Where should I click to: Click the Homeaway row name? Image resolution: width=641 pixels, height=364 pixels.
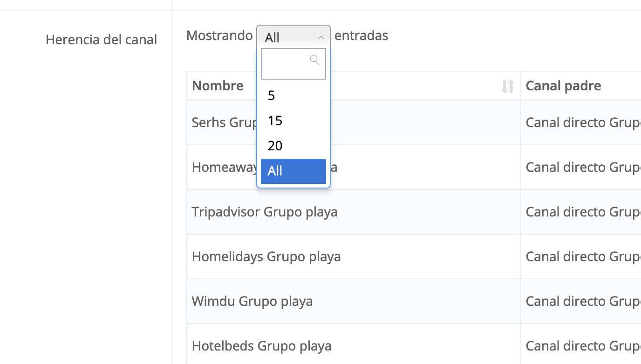click(x=225, y=167)
